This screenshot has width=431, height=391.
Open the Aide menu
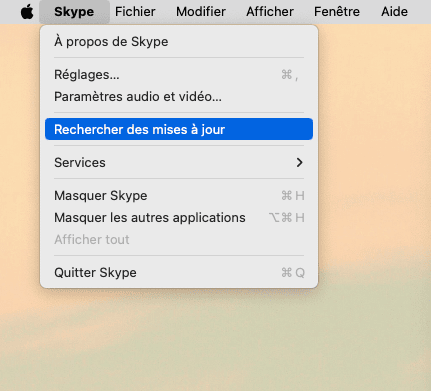[394, 12]
